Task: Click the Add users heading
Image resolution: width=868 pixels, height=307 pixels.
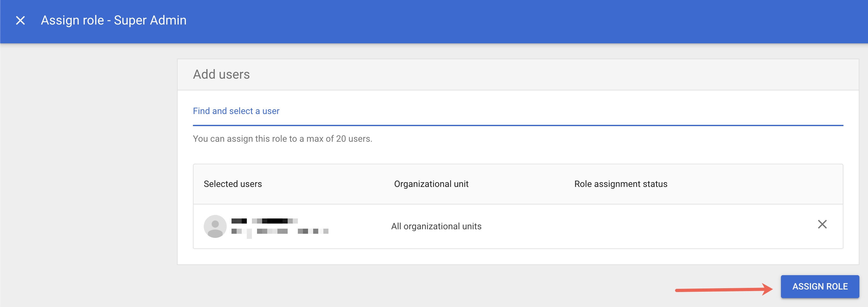Action: (x=221, y=75)
